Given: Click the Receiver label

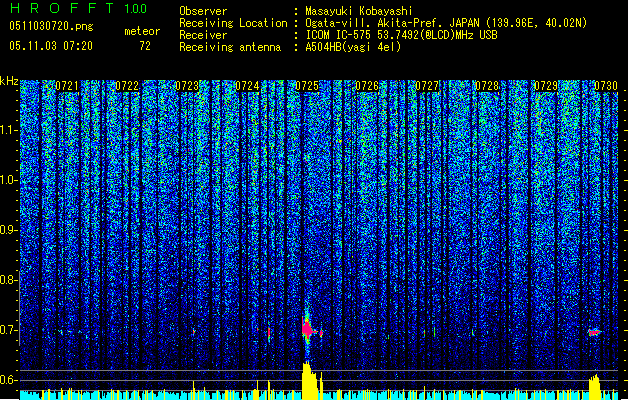Looking at the screenshot, I should point(203,35).
